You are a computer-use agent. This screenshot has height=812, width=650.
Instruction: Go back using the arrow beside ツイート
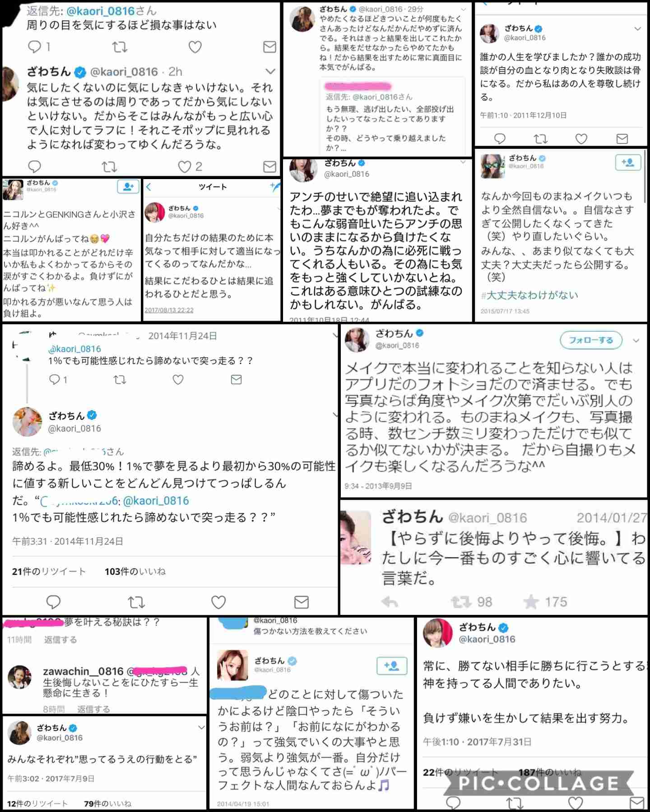coord(149,187)
